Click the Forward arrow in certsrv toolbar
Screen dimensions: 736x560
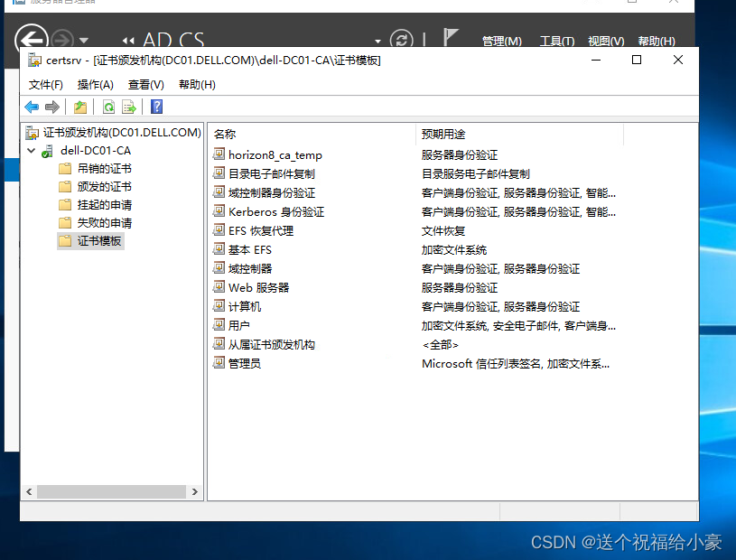(52, 107)
